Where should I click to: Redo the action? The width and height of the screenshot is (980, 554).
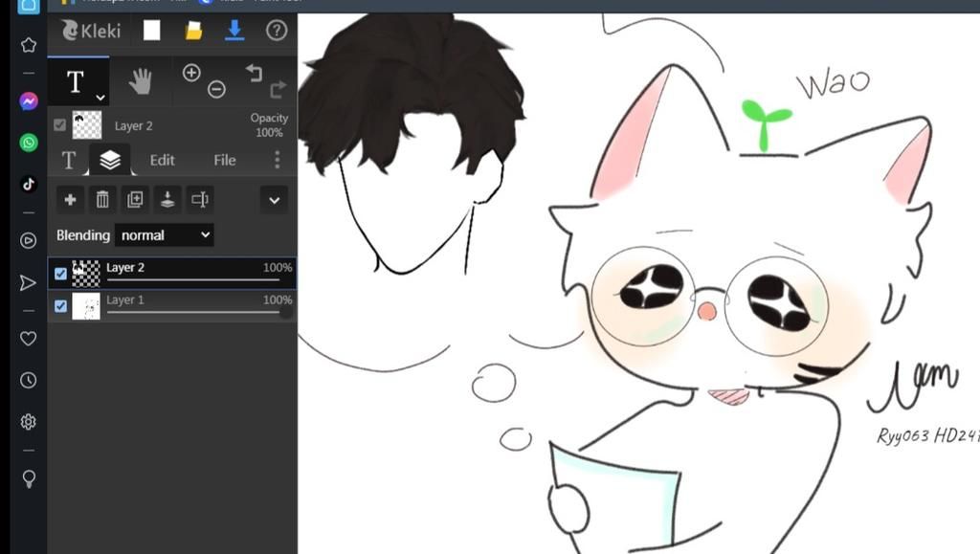pyautogui.click(x=278, y=90)
